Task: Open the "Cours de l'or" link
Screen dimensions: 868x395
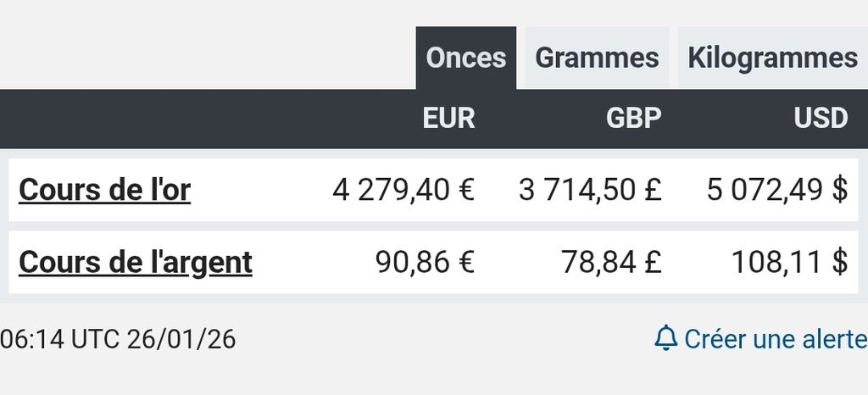Action: pyautogui.click(x=104, y=190)
